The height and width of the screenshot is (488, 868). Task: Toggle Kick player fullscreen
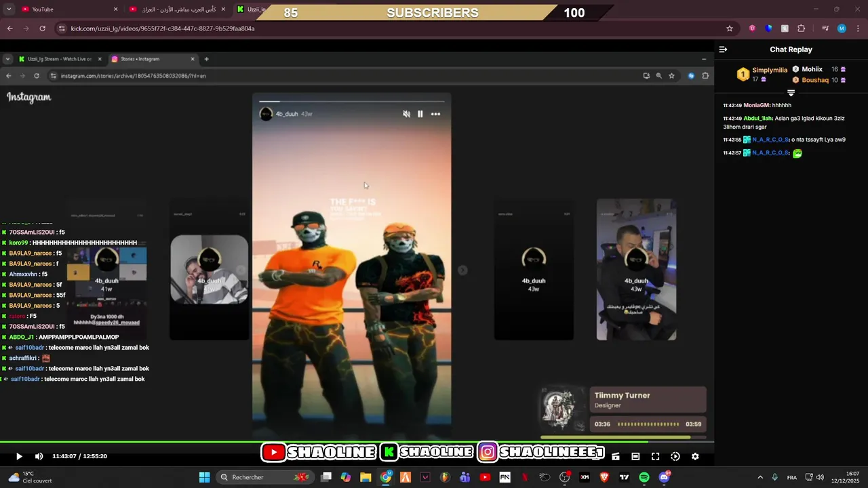point(655,456)
